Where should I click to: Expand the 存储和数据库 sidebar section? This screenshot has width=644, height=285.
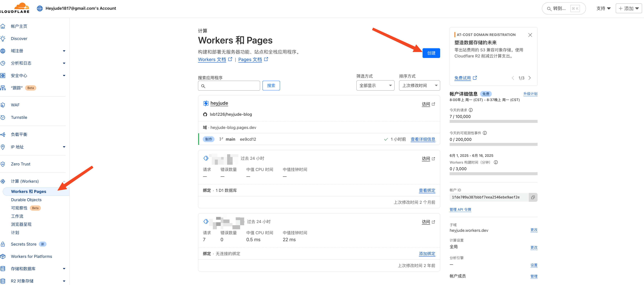[64, 268]
